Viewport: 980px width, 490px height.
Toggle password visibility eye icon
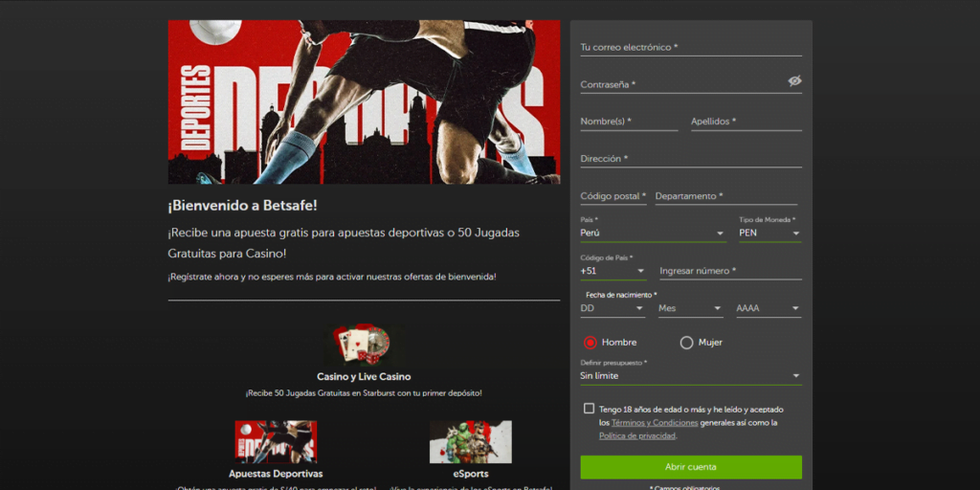[794, 81]
